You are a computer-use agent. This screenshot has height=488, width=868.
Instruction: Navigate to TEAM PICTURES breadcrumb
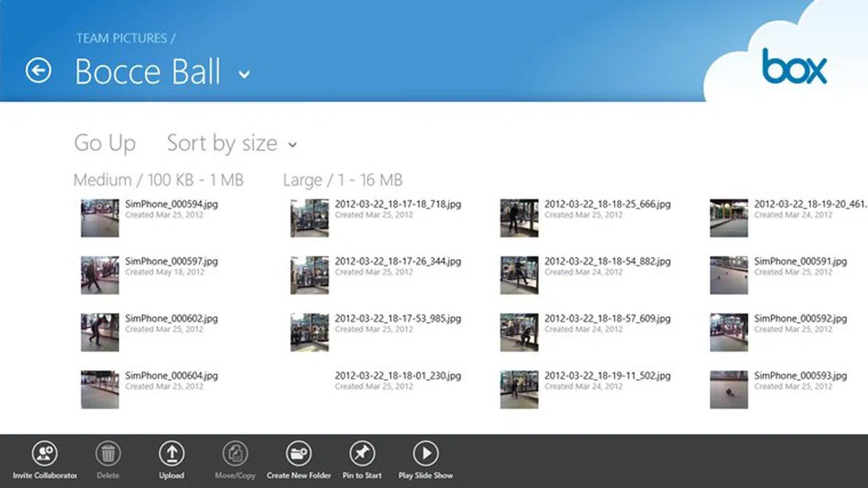[122, 38]
